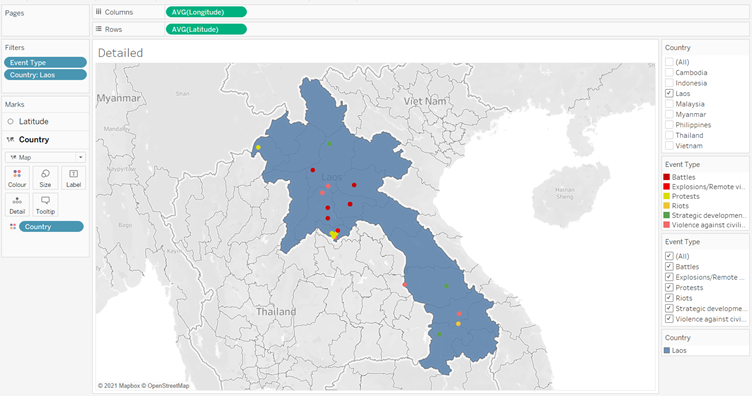Image resolution: width=752 pixels, height=396 pixels.
Task: Open the Colour marks card
Action: 17,178
